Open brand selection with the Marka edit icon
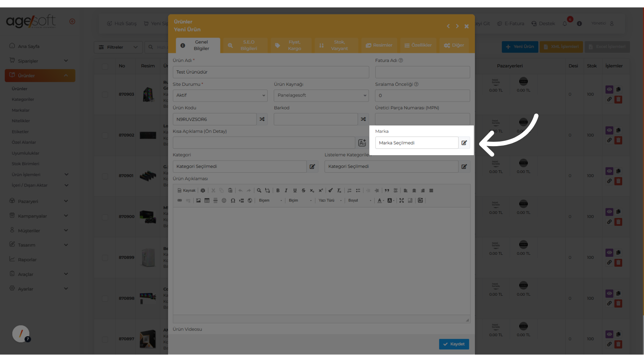The height and width of the screenshot is (362, 644). [464, 143]
